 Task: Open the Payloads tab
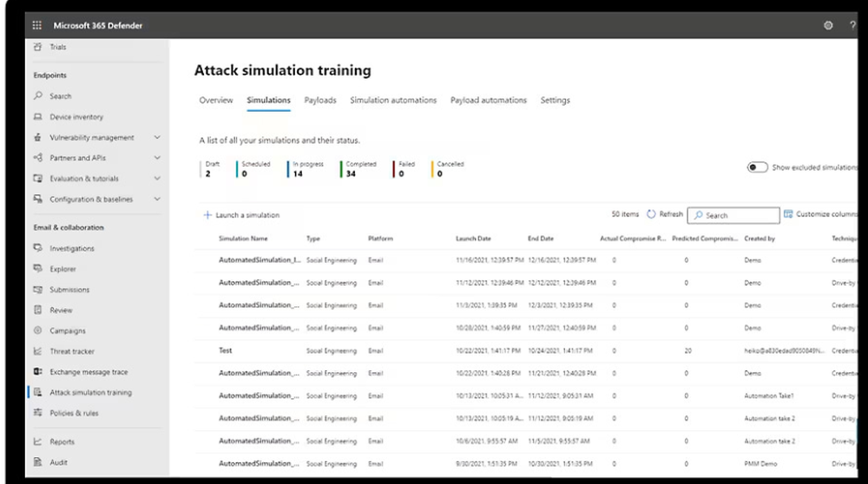320,100
